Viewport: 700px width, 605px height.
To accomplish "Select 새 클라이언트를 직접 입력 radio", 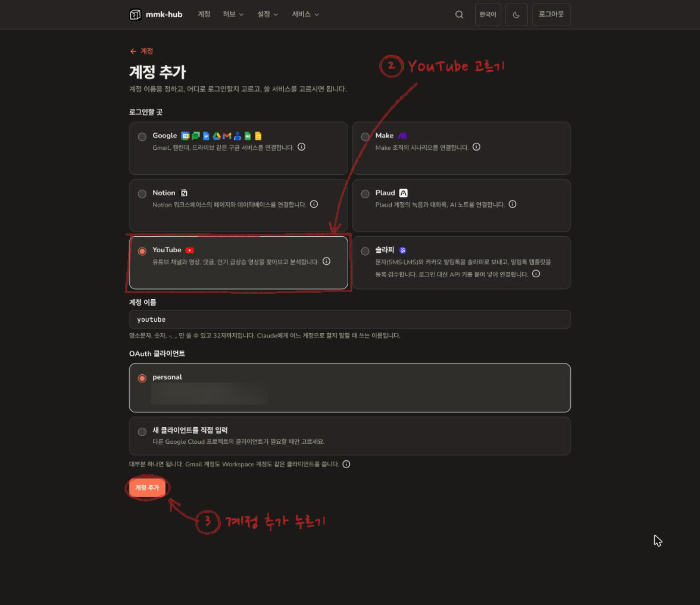I will click(x=142, y=431).
